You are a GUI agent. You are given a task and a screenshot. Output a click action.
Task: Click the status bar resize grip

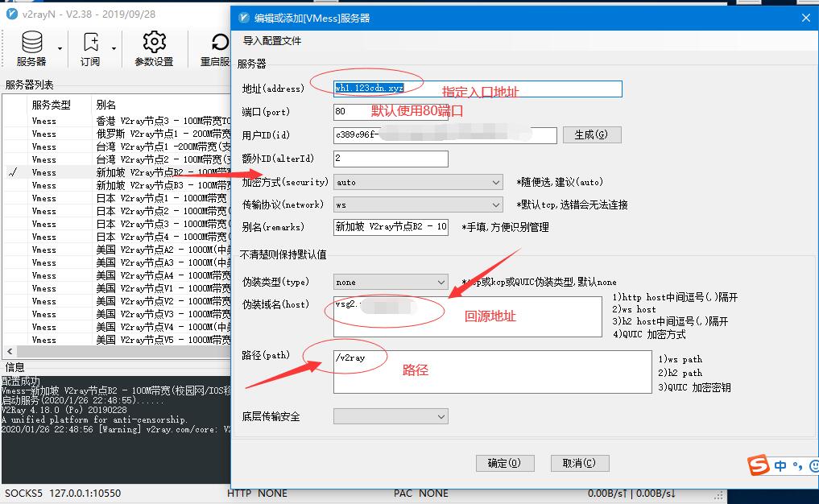(x=719, y=494)
